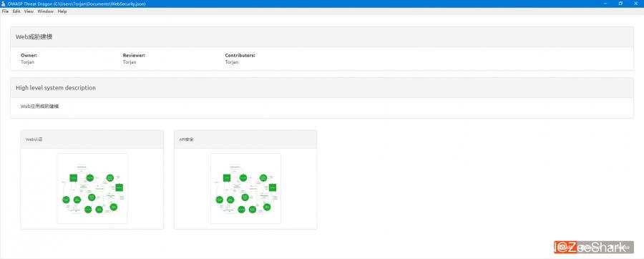Image resolution: width=644 pixels, height=259 pixels.
Task: Click the Owner name Torjan
Action: point(27,62)
